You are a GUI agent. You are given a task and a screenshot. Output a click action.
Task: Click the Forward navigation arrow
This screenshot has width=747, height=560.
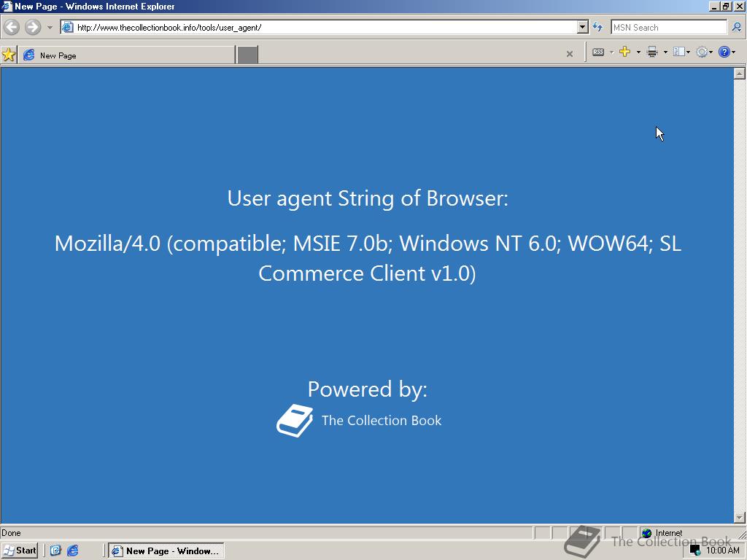tap(32, 27)
